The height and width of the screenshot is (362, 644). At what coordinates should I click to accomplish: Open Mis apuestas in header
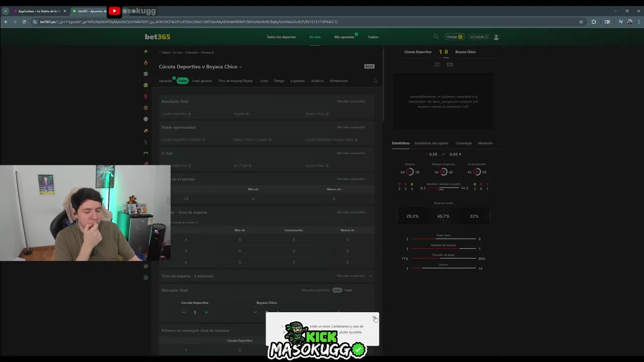coord(344,37)
